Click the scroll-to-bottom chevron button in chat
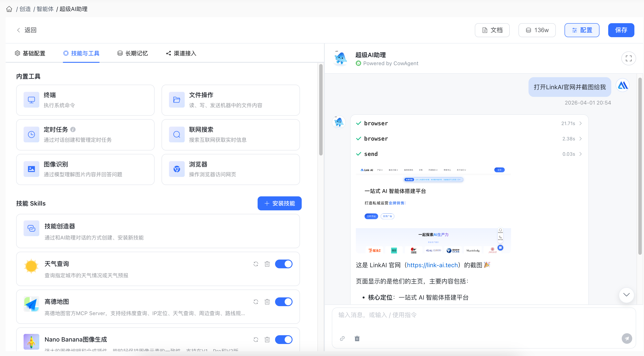644x356 pixels. (626, 295)
